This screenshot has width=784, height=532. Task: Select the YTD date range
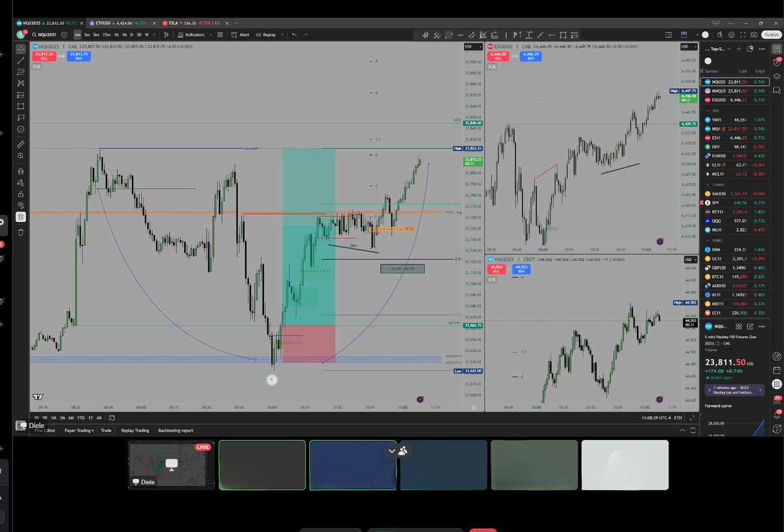[x=81, y=418]
